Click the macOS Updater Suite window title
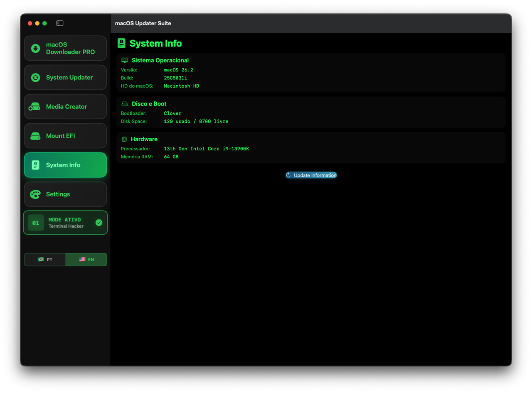This screenshot has width=532, height=393. point(143,23)
